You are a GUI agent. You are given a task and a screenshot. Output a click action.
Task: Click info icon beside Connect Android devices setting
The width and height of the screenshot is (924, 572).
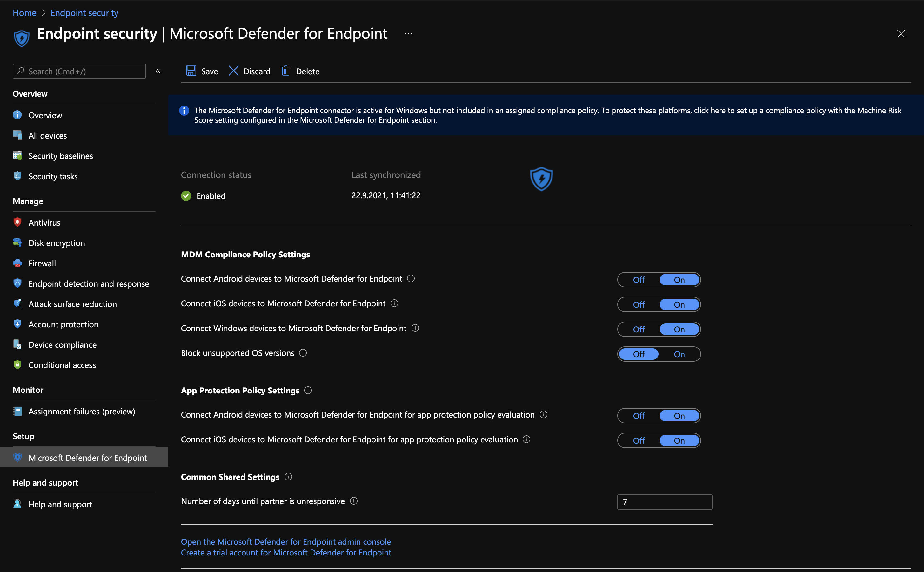(x=411, y=278)
